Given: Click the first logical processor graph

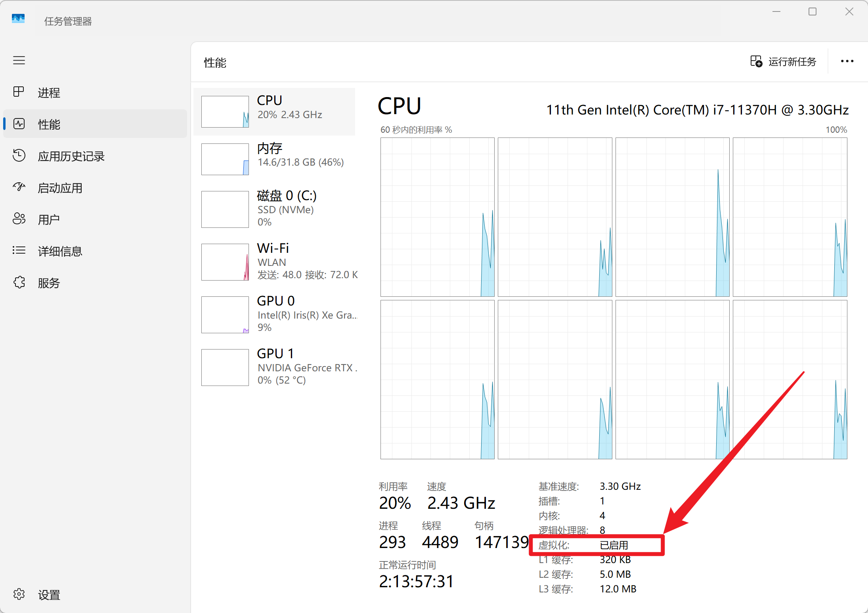Looking at the screenshot, I should click(x=437, y=217).
